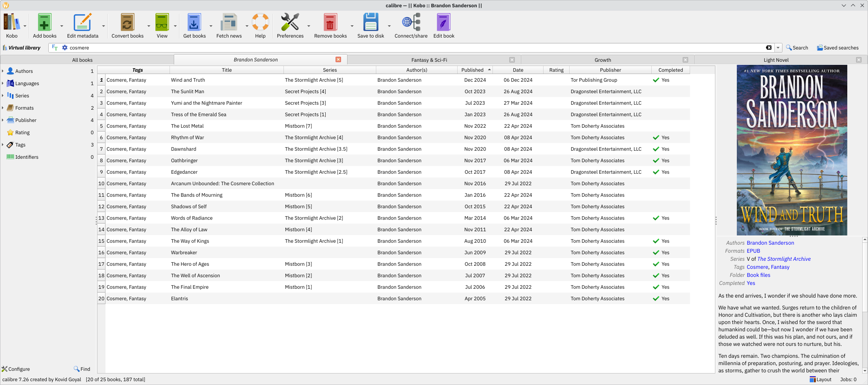Expand the Series tree node arrow
Screen dimensions: 868x385
[3, 95]
